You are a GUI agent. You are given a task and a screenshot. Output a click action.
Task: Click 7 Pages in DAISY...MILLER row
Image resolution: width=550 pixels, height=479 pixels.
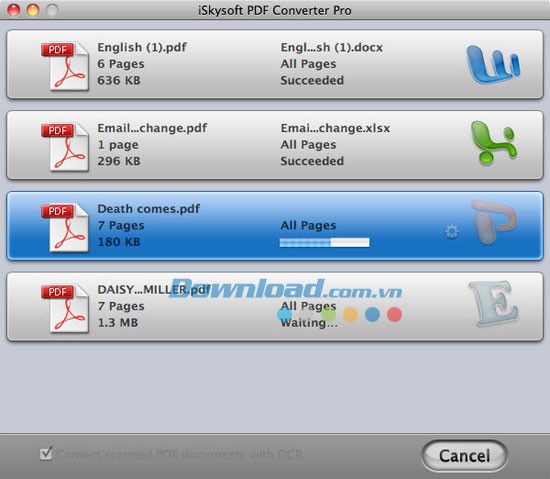(x=121, y=306)
